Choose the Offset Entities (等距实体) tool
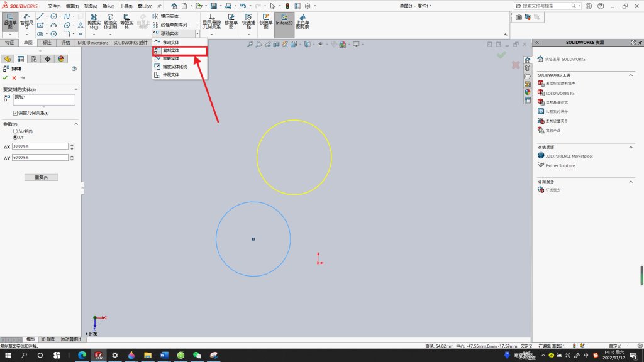Viewport: 644px width, 362px height. click(126, 22)
